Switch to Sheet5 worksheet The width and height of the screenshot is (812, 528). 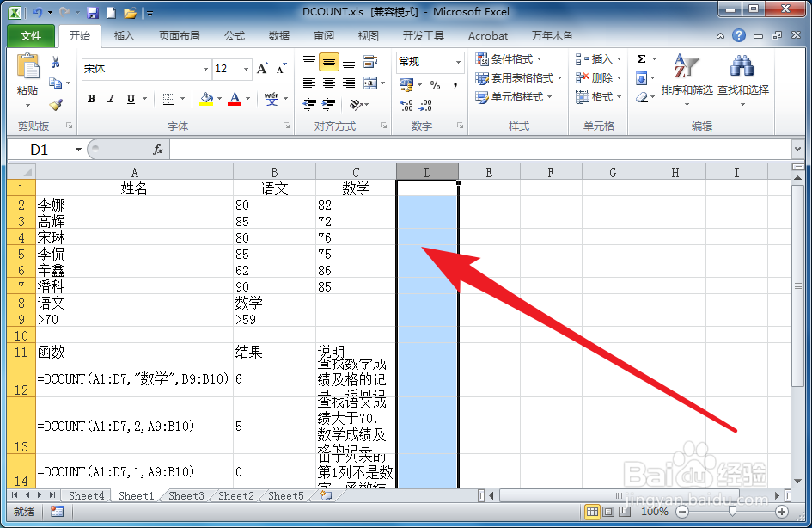tap(286, 496)
